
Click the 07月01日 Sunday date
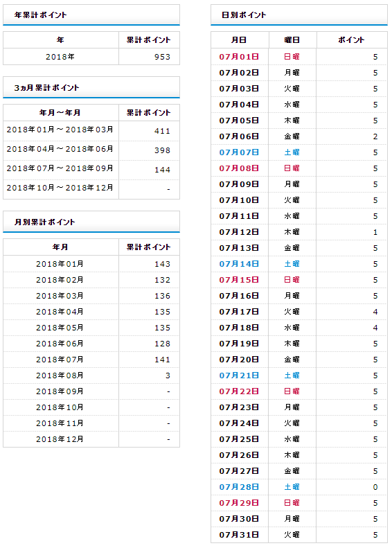(239, 57)
